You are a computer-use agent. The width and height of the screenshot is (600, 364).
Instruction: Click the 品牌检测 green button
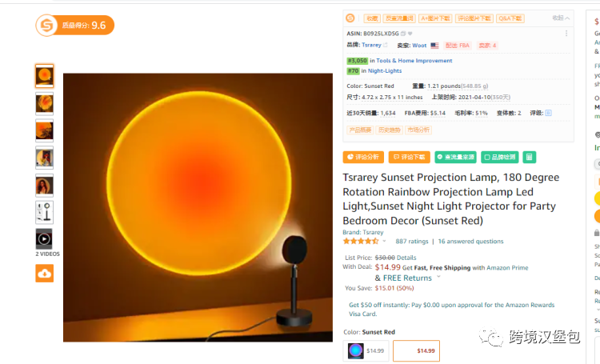(499, 157)
